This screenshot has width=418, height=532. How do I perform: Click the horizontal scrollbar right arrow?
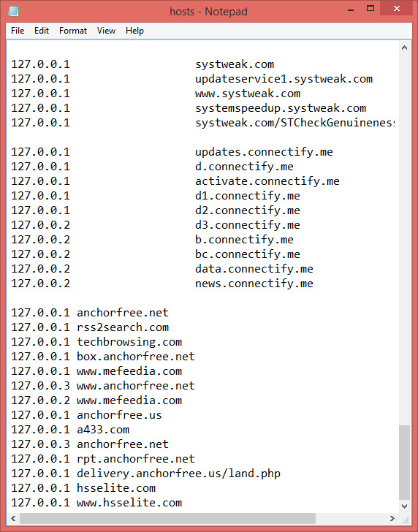[392, 518]
